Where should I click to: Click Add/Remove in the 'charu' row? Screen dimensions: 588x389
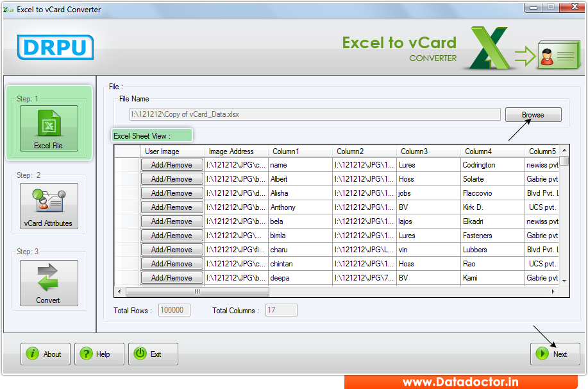[172, 250]
